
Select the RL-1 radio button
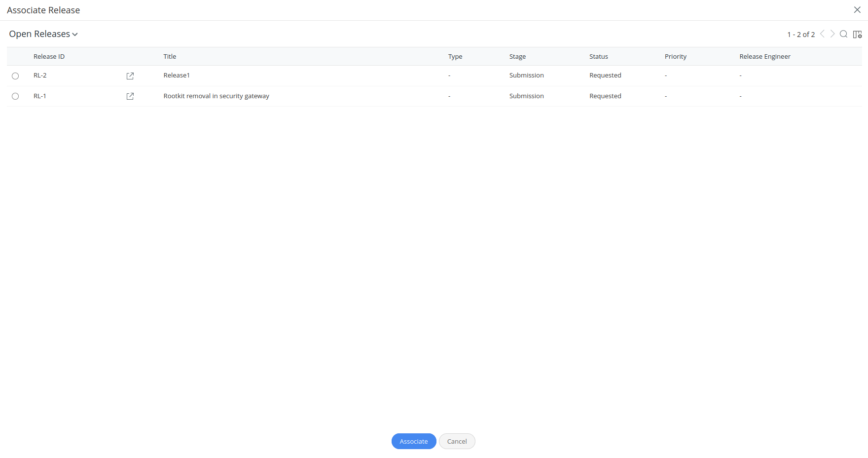(x=15, y=96)
